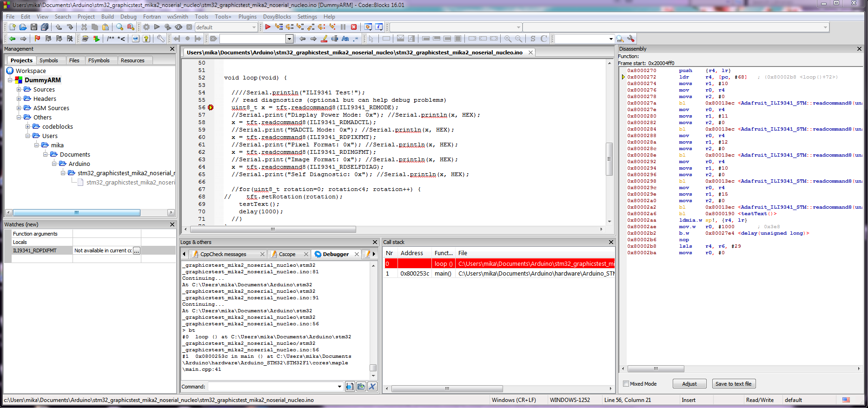Enable the Mixed Mode checkbox

pyautogui.click(x=626, y=384)
